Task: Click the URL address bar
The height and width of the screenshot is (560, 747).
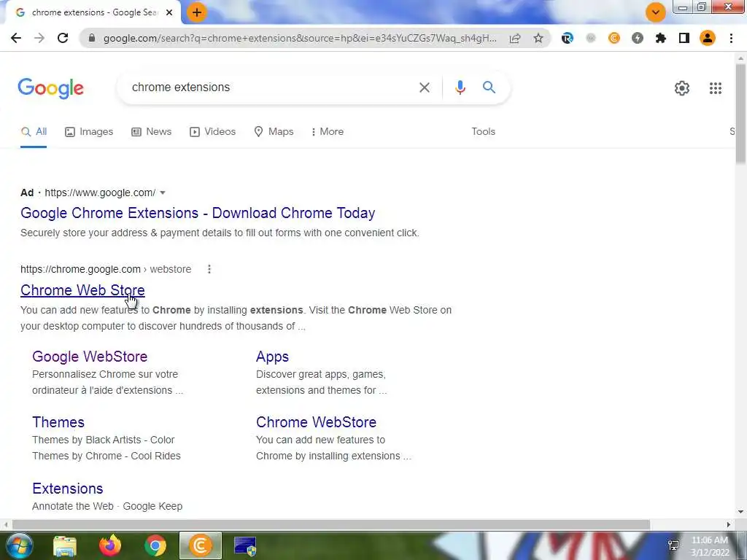Action: click(300, 38)
